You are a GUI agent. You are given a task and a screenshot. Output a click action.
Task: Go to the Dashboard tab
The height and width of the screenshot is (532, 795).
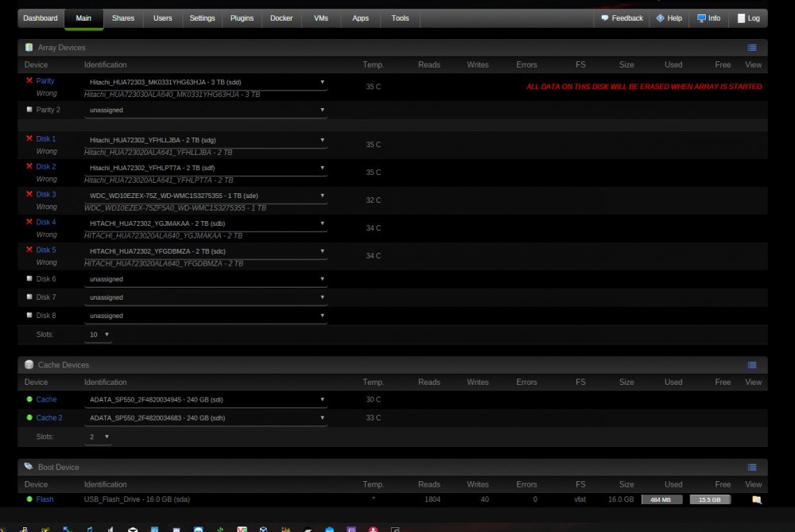click(x=41, y=18)
